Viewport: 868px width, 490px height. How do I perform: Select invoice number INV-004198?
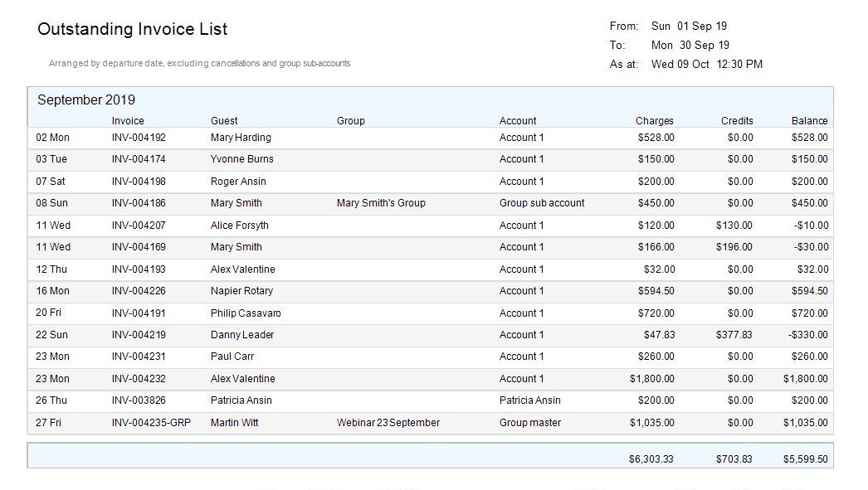[139, 182]
